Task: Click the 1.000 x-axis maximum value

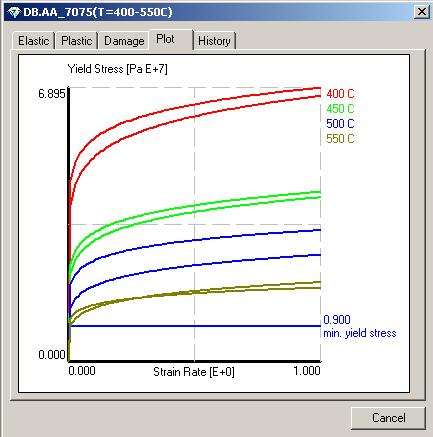Action: [307, 371]
